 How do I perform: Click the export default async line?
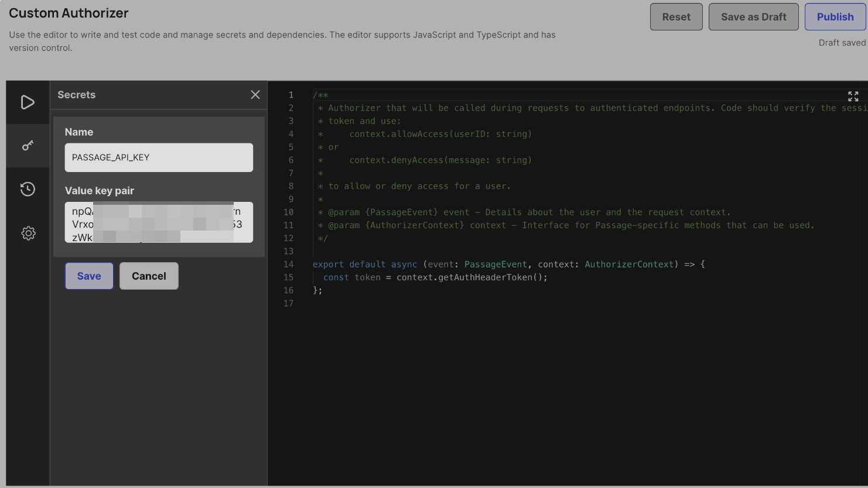point(508,264)
